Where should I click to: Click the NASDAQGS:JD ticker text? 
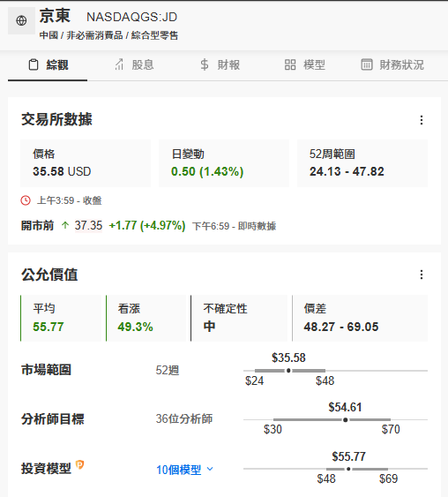click(x=132, y=17)
